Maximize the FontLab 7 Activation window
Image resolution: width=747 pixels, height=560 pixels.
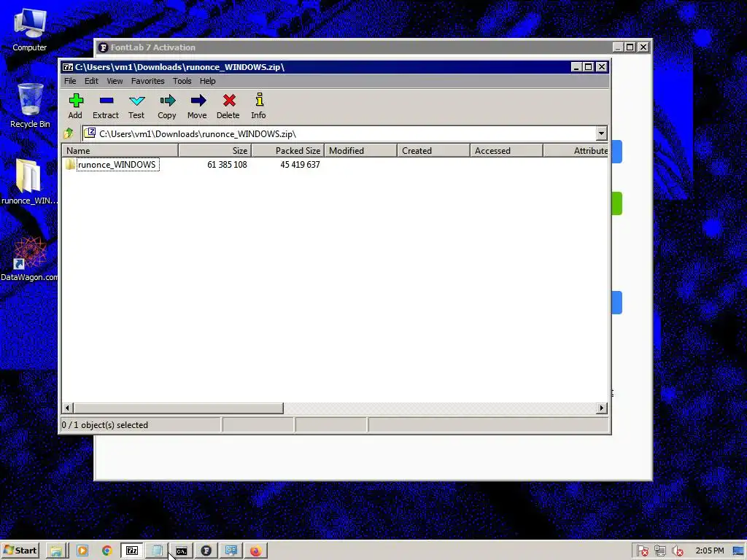(630, 47)
